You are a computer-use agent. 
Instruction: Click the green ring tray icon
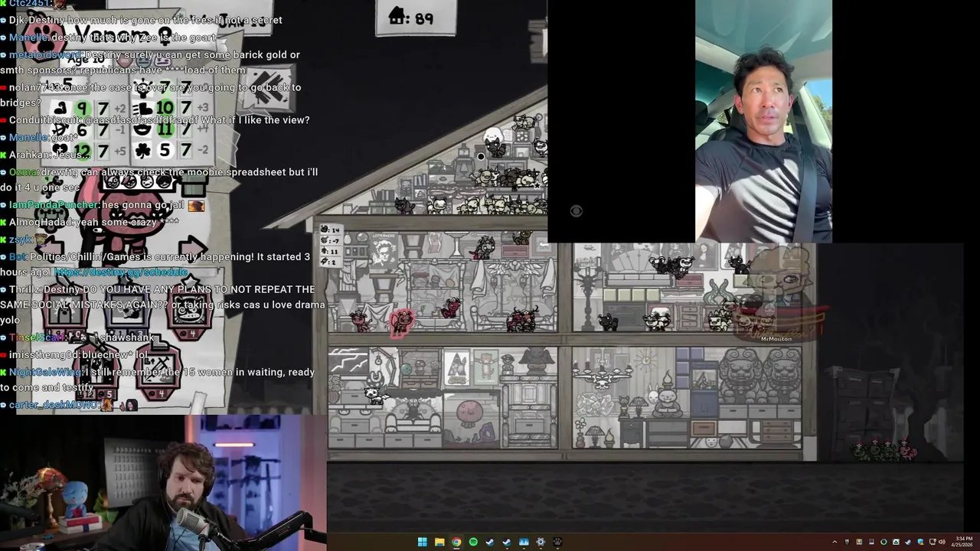click(884, 542)
